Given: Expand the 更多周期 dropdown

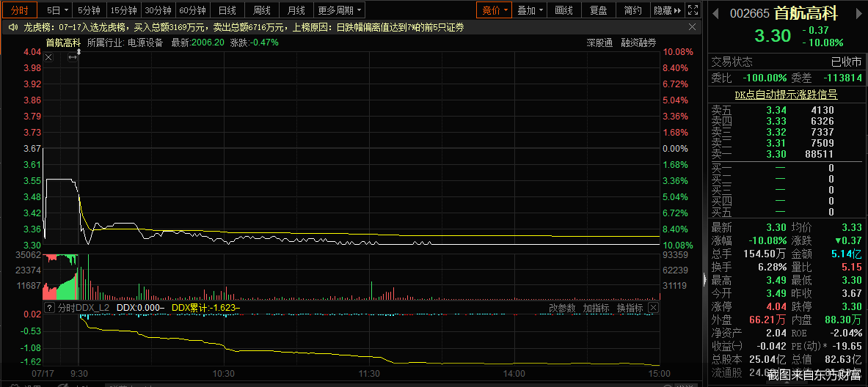Looking at the screenshot, I should 340,10.
